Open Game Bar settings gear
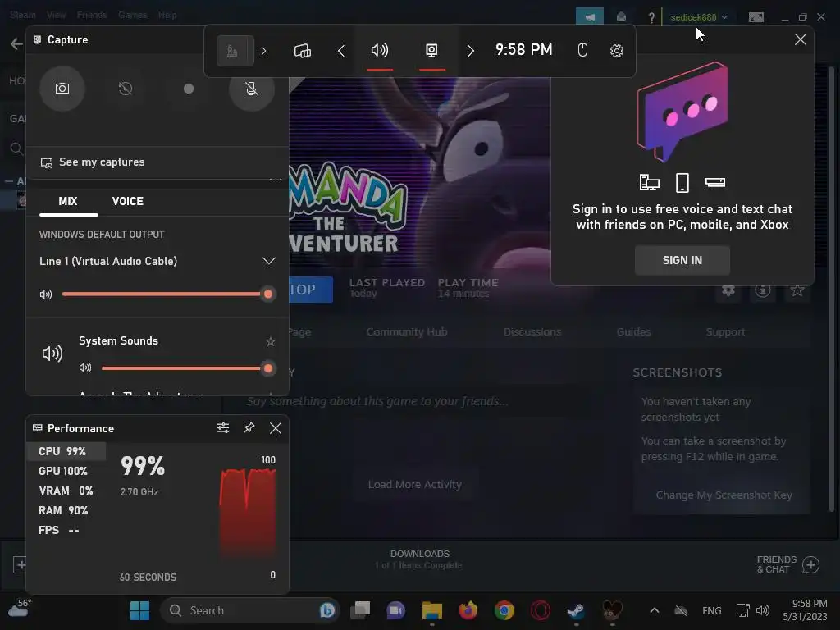This screenshot has width=840, height=630. pyautogui.click(x=617, y=51)
